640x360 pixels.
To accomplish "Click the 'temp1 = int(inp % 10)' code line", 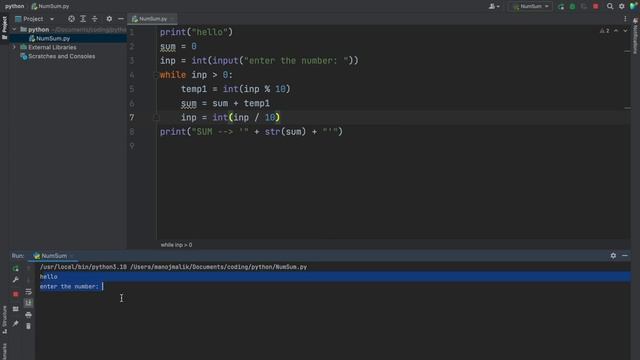I will [236, 89].
